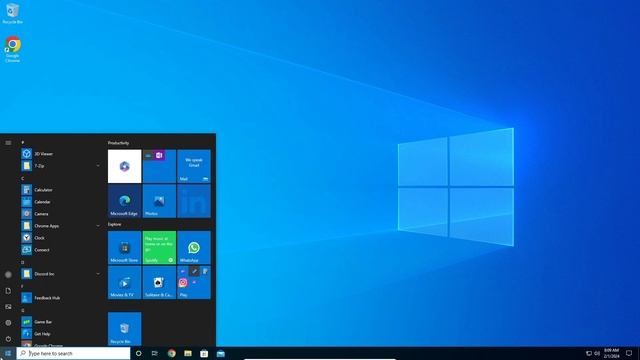This screenshot has width=640, height=360.
Task: Open the Microsoft Store tile
Action: coord(124,248)
